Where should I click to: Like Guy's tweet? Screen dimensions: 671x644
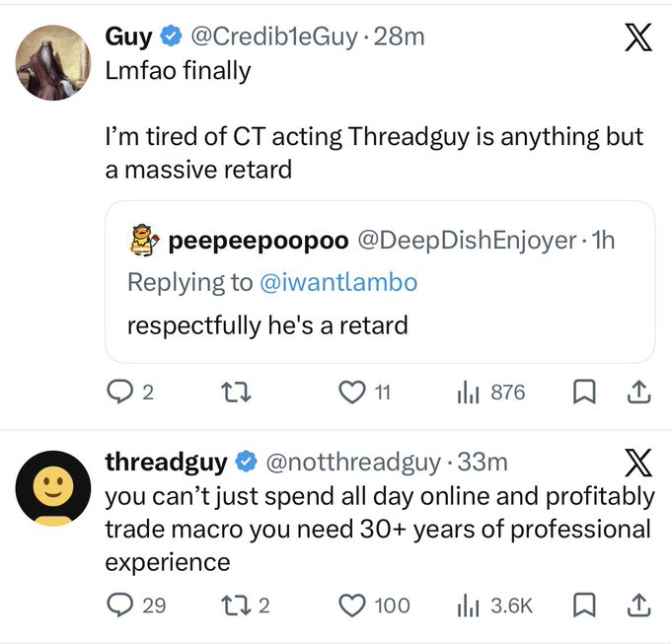pos(351,393)
